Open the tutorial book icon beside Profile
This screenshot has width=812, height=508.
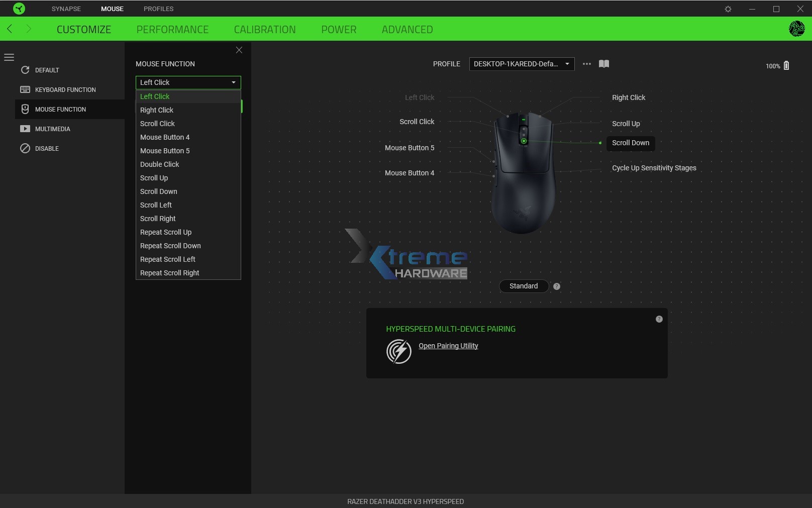point(604,64)
